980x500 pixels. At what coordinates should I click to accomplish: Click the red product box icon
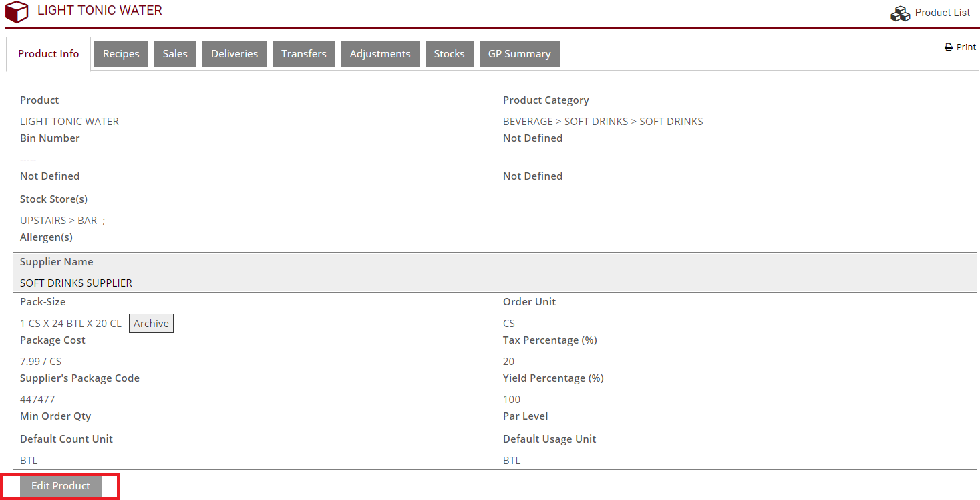pos(17,12)
